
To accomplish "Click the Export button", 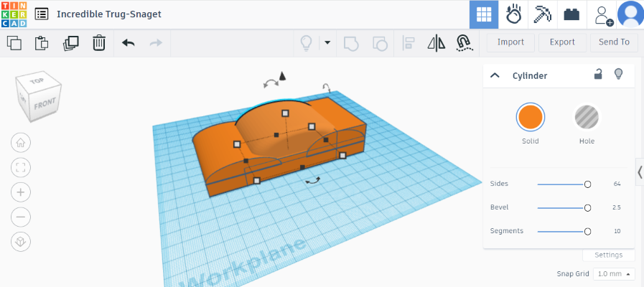I will [562, 42].
